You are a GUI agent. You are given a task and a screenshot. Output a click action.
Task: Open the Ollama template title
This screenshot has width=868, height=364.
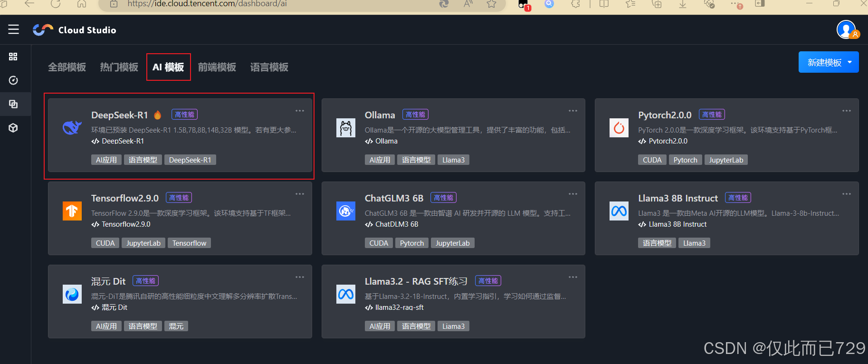(x=380, y=115)
